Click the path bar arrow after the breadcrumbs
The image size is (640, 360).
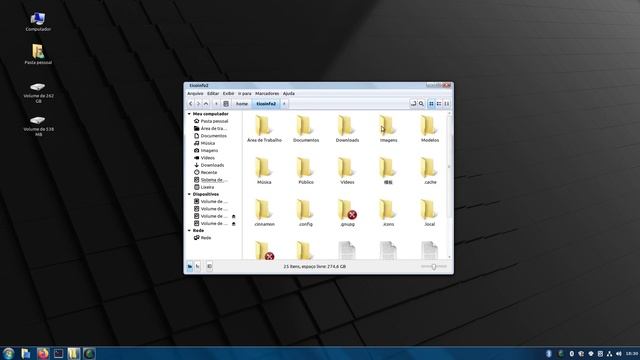(x=284, y=104)
